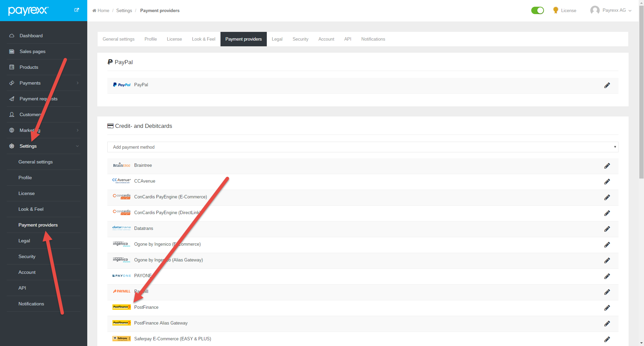Click the Sales pages sidebar icon
Screen dimensions: 644x346
pyautogui.click(x=12, y=51)
